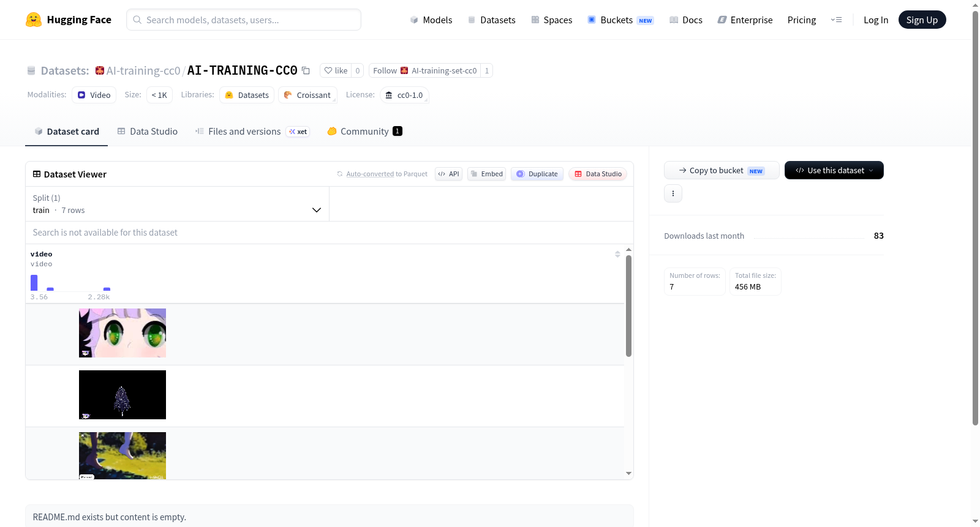The image size is (980, 527).
Task: Go to the Pricing page
Action: tap(802, 20)
